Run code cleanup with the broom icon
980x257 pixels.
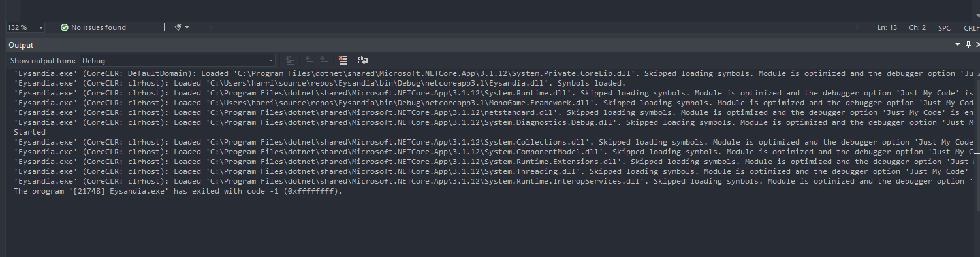point(178,27)
